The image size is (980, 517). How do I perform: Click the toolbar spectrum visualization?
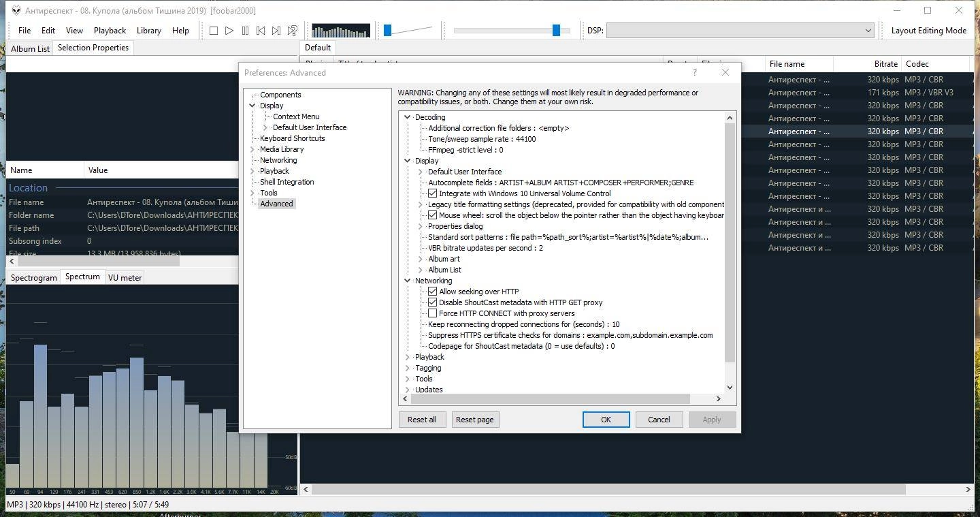click(341, 31)
